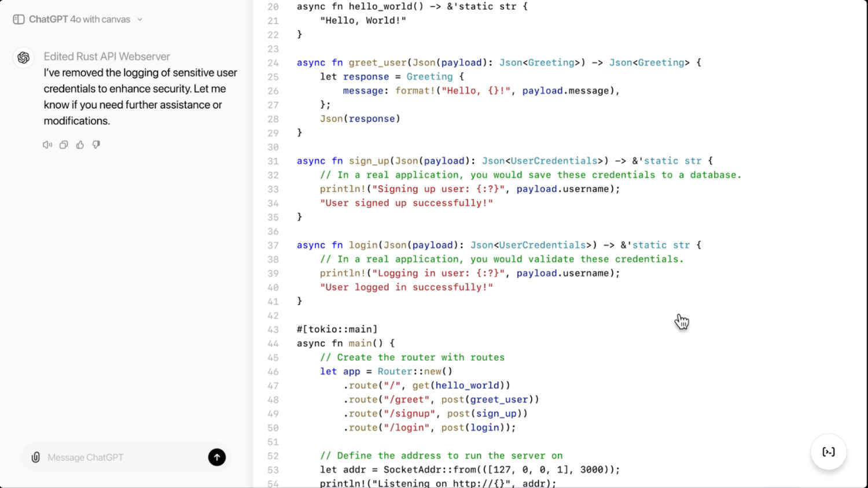Viewport: 868px width, 488px height.
Task: Expand the "4o with canvas" model options
Action: (x=139, y=19)
